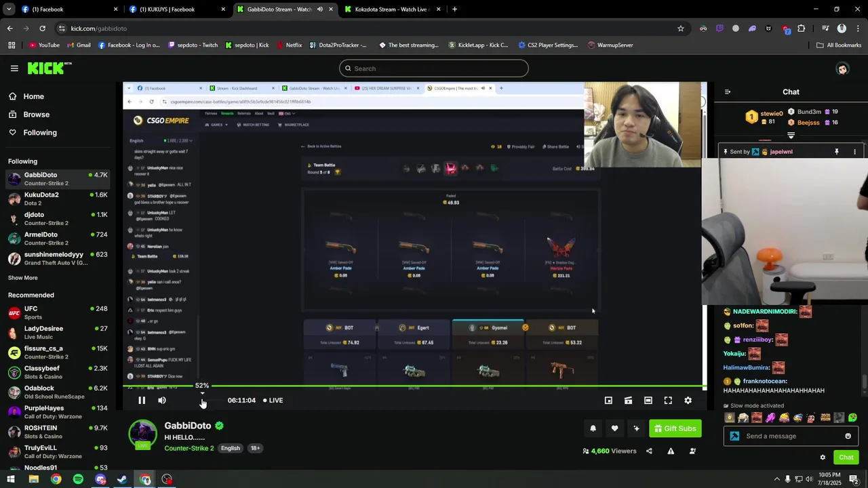Open the Chrome apps grid shortcut
Image resolution: width=868 pixels, height=488 pixels.
(x=12, y=45)
